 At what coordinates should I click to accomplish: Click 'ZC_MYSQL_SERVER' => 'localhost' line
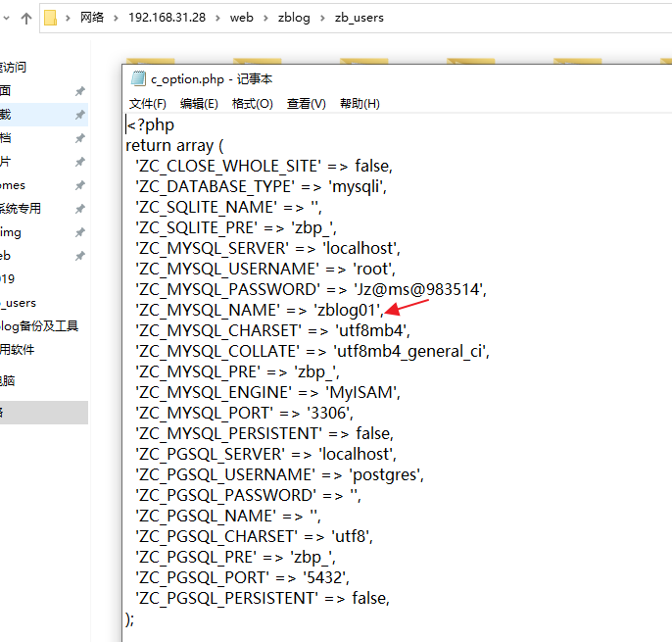coord(268,248)
